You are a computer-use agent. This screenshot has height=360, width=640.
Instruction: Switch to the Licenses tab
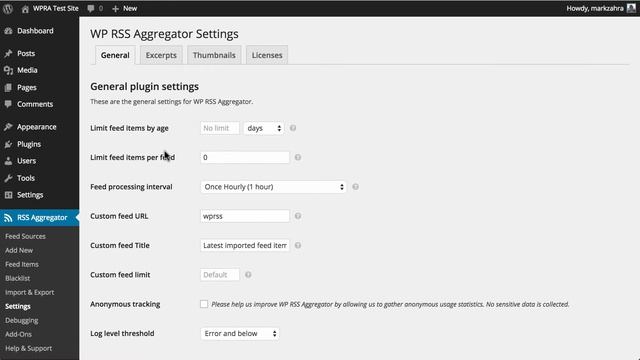[267, 55]
